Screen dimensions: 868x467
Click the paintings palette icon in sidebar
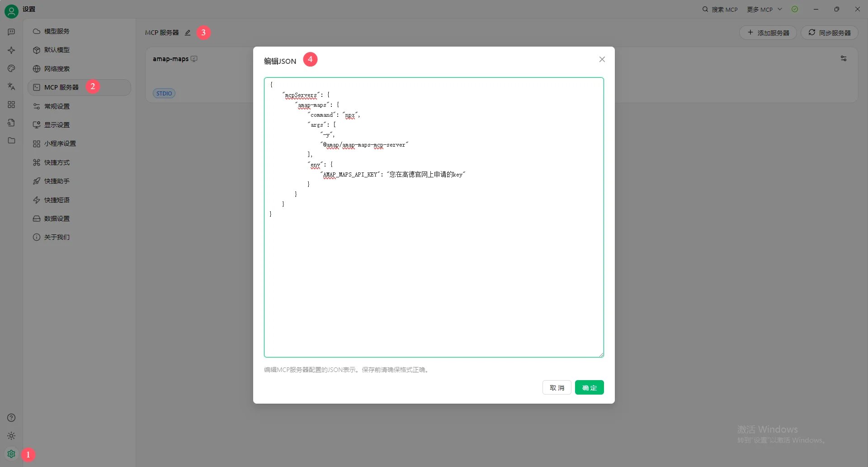(x=11, y=68)
